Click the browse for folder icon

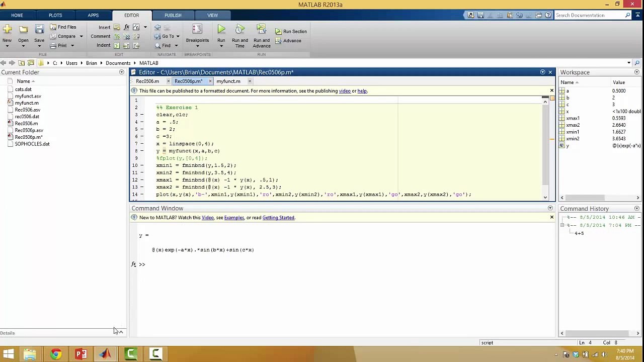31,63
